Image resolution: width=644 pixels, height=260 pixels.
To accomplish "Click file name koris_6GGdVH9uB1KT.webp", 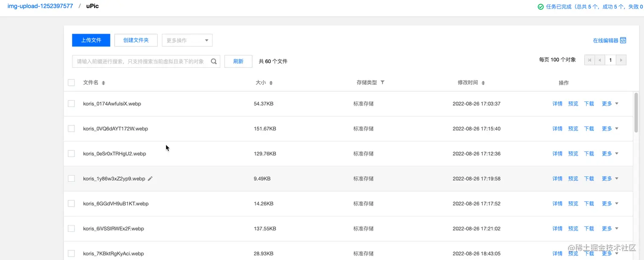I will [x=116, y=203].
